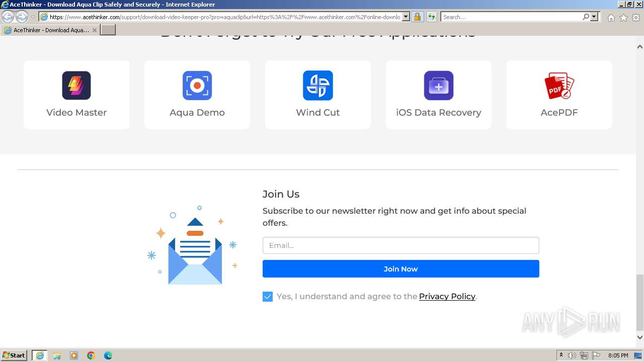Launch Microsoft Edge from the taskbar

(108, 355)
